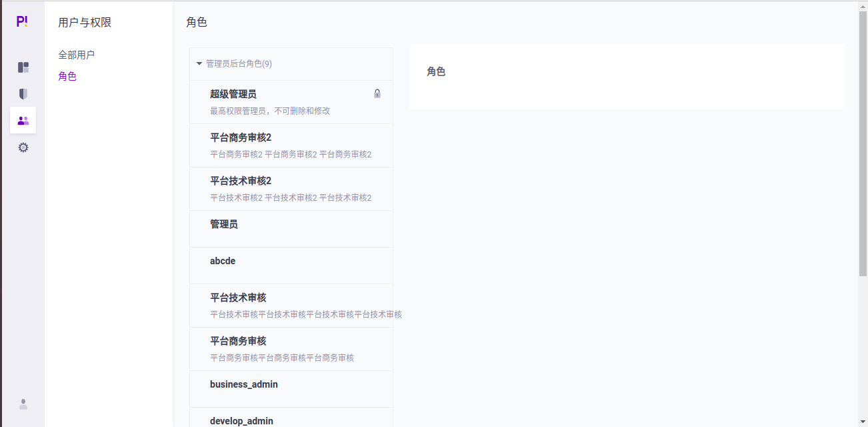Click description 最高权限管理员，不可删除和修改

[x=270, y=111]
